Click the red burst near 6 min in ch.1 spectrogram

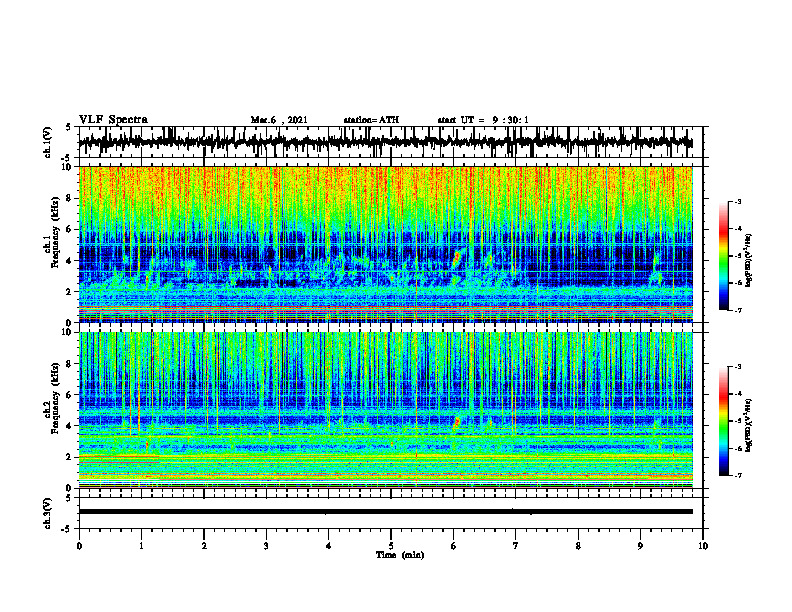[x=457, y=257]
